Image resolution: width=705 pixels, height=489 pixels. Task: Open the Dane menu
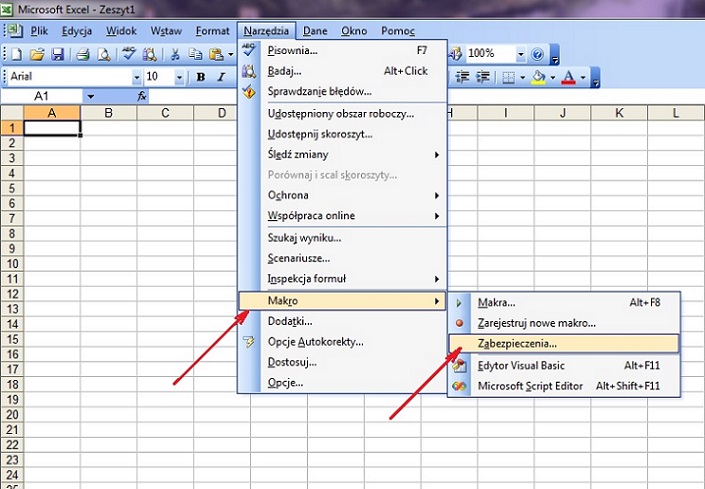click(x=315, y=31)
